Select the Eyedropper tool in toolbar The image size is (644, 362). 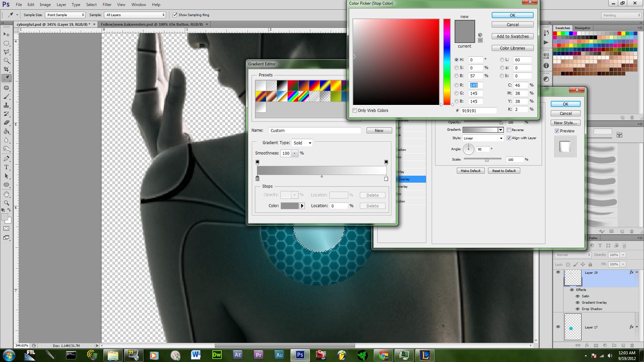[6, 77]
